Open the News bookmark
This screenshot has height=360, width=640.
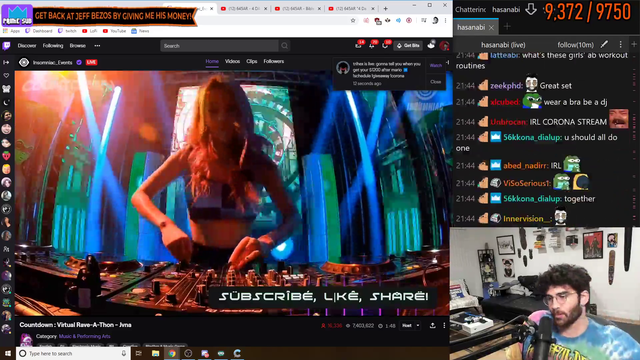[140, 31]
